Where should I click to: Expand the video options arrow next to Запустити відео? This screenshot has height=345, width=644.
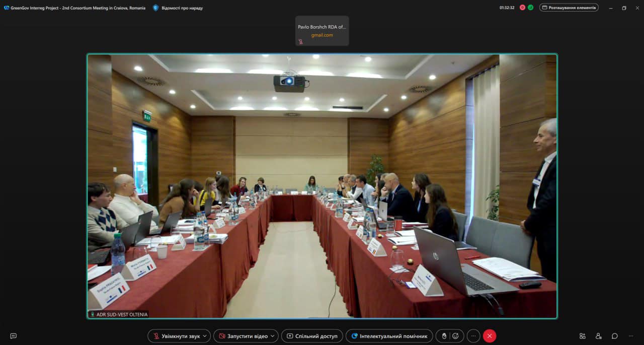(273, 336)
